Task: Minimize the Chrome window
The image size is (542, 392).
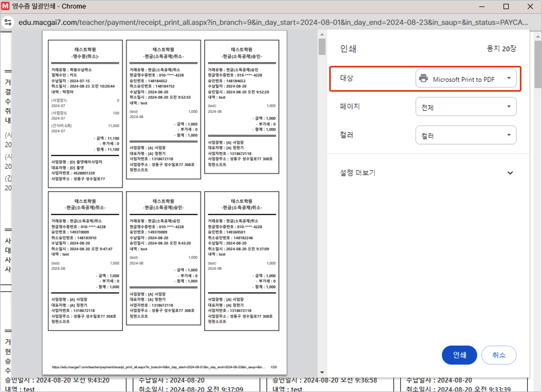Action: tap(482, 6)
